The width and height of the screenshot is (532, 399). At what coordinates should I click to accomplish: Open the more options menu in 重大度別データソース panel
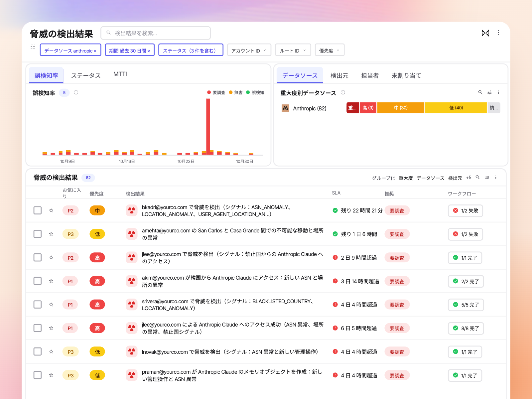tap(498, 92)
